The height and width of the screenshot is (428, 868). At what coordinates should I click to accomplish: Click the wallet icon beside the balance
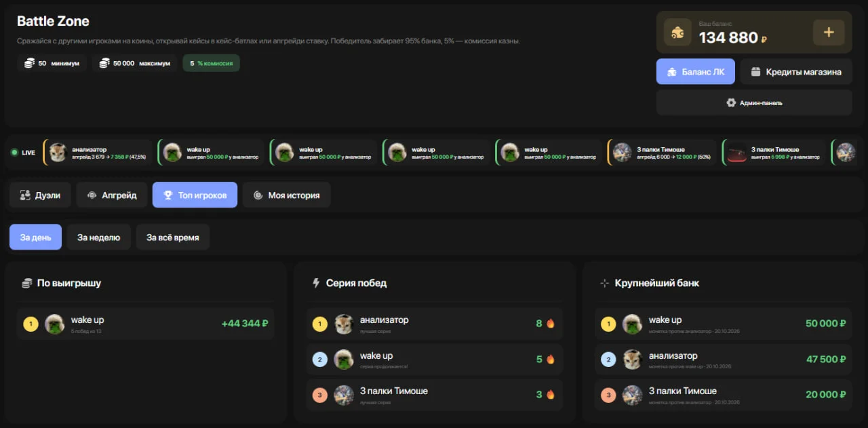coord(677,32)
